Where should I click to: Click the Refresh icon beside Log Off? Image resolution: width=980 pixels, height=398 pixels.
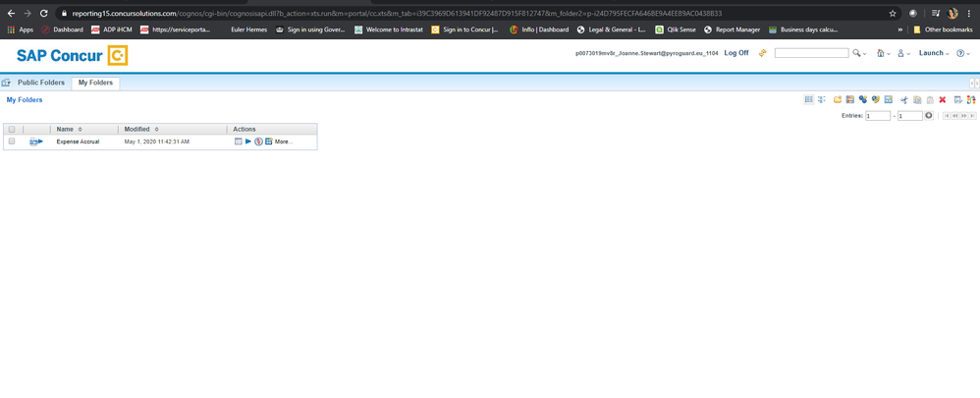(762, 53)
